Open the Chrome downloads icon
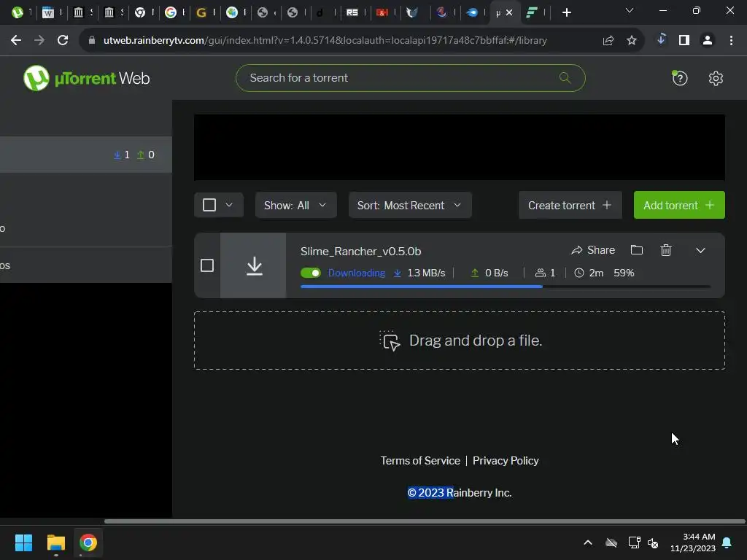 pyautogui.click(x=661, y=40)
